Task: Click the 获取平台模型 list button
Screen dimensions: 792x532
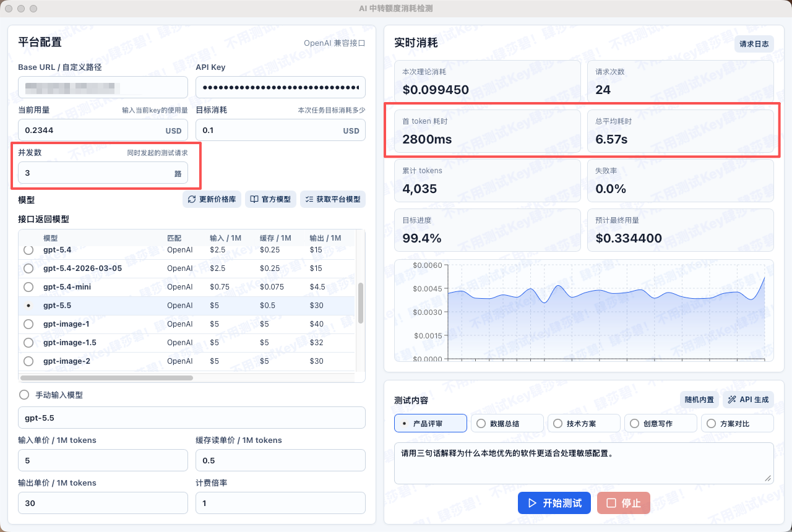Action: point(333,199)
